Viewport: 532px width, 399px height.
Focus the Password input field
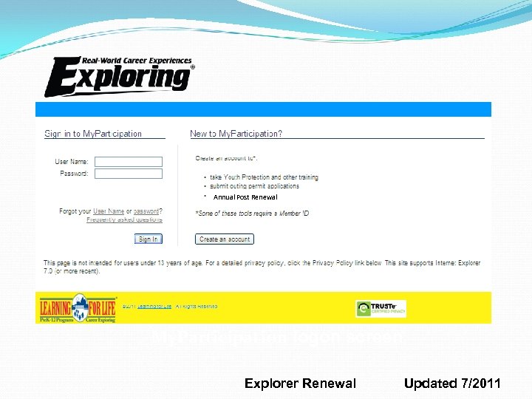click(129, 174)
